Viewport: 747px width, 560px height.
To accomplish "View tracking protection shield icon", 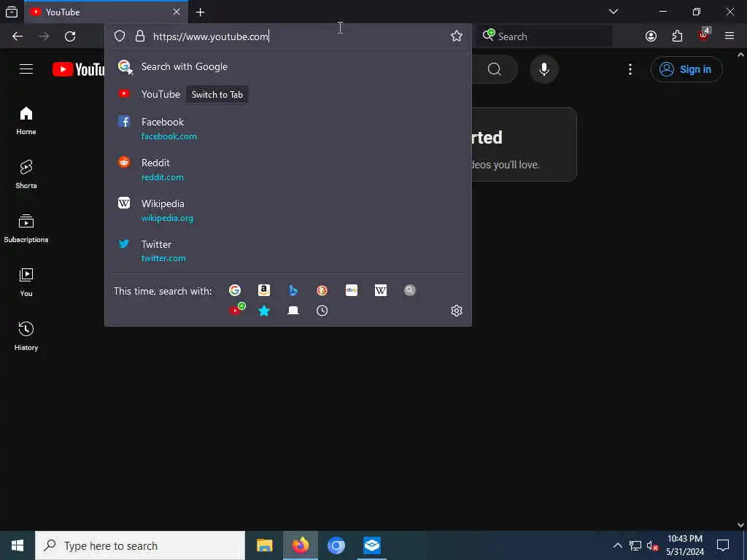I will 120,36.
